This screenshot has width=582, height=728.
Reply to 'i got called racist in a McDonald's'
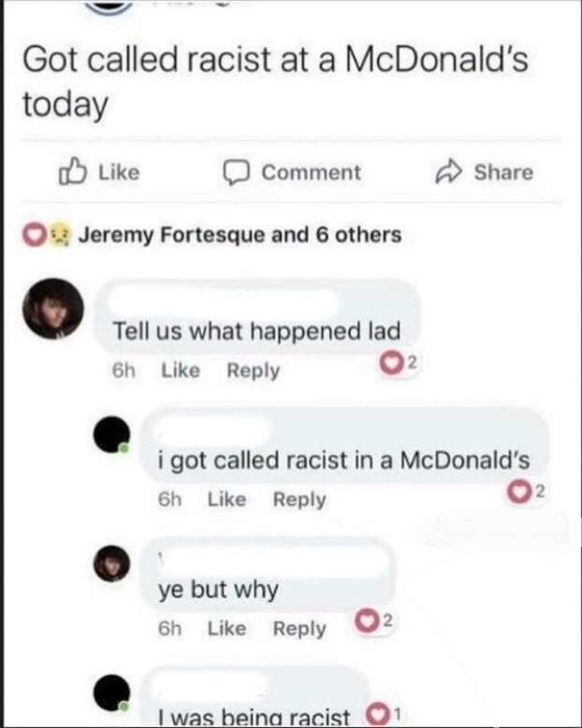tap(299, 500)
